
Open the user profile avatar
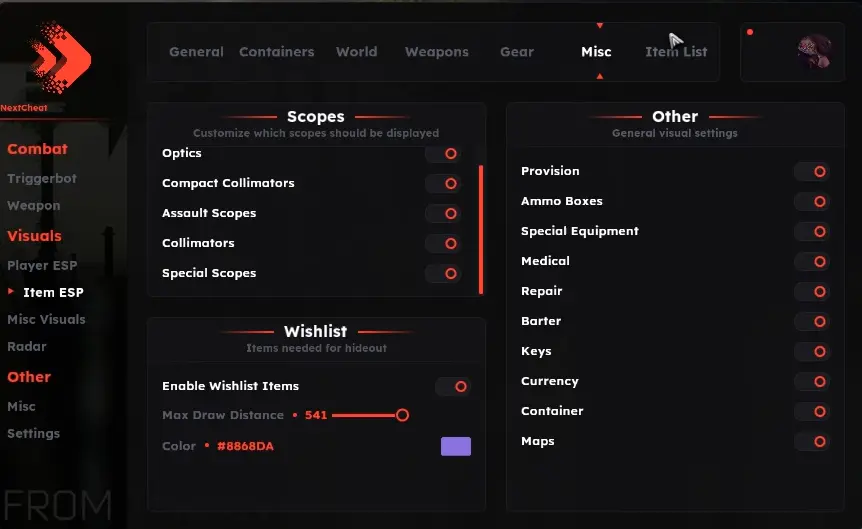pyautogui.click(x=815, y=51)
